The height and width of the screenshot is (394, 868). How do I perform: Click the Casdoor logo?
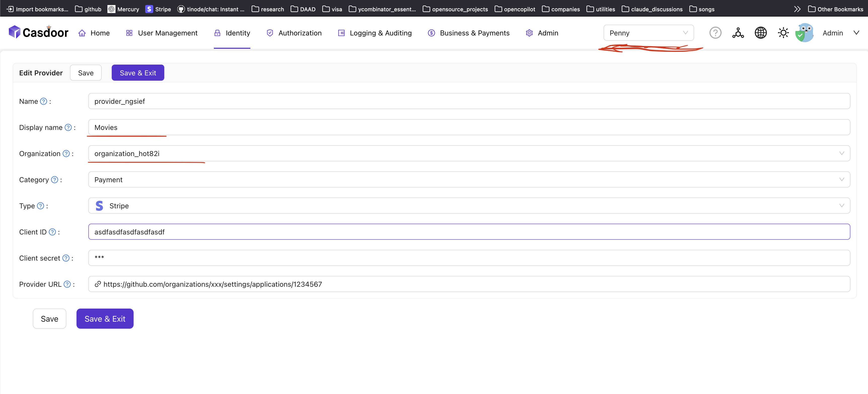(x=38, y=32)
